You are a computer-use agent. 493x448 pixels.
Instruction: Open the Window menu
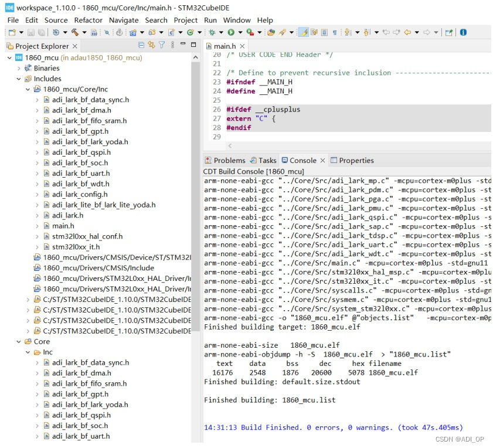(x=237, y=20)
